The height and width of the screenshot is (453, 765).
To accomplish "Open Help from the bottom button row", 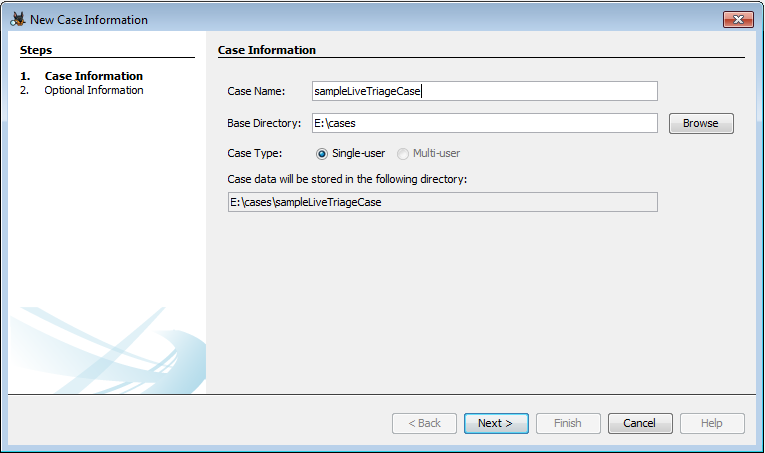I will pyautogui.click(x=711, y=423).
